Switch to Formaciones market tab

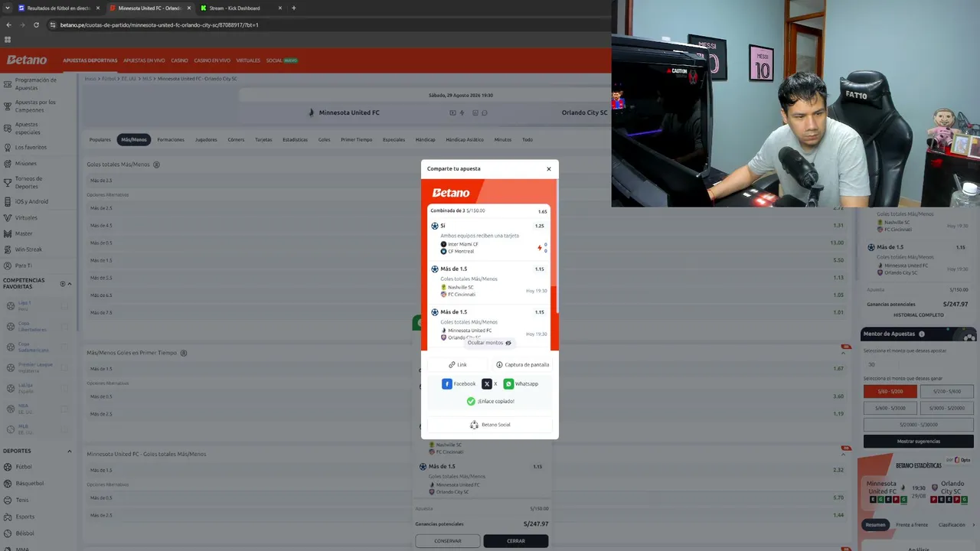pyautogui.click(x=171, y=140)
